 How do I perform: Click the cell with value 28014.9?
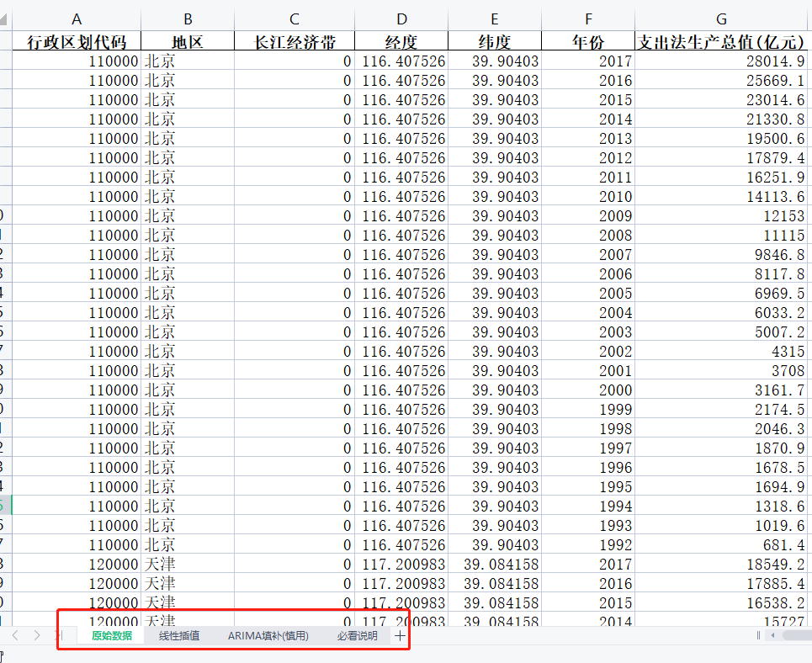721,61
